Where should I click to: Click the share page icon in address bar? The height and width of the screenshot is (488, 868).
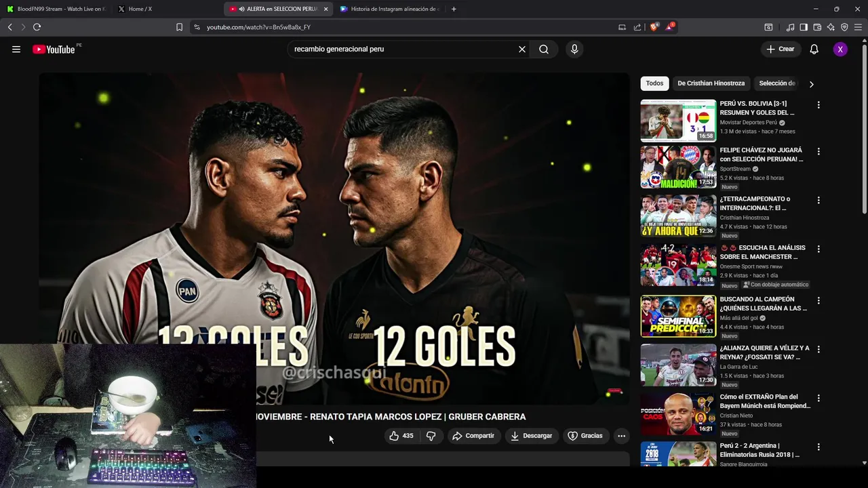(x=637, y=27)
